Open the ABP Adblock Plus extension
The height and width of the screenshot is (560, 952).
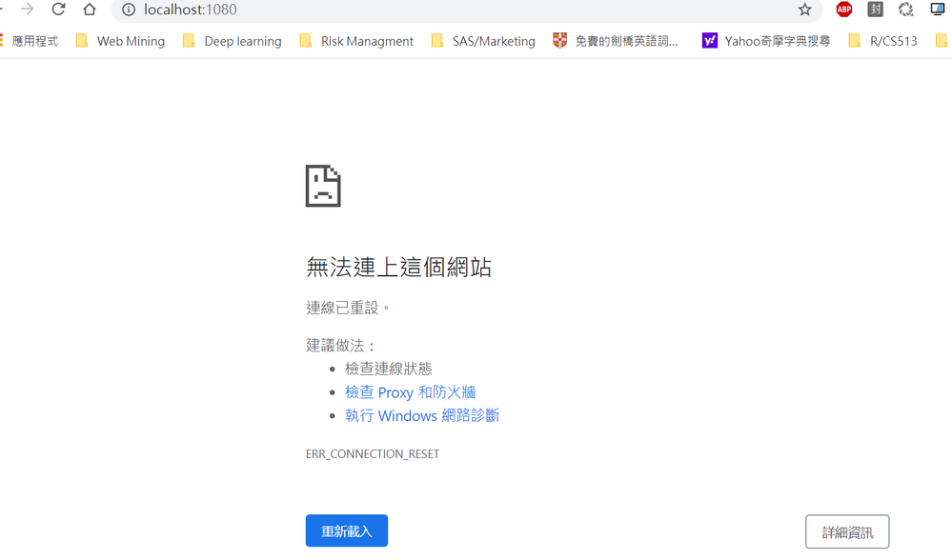point(844,10)
